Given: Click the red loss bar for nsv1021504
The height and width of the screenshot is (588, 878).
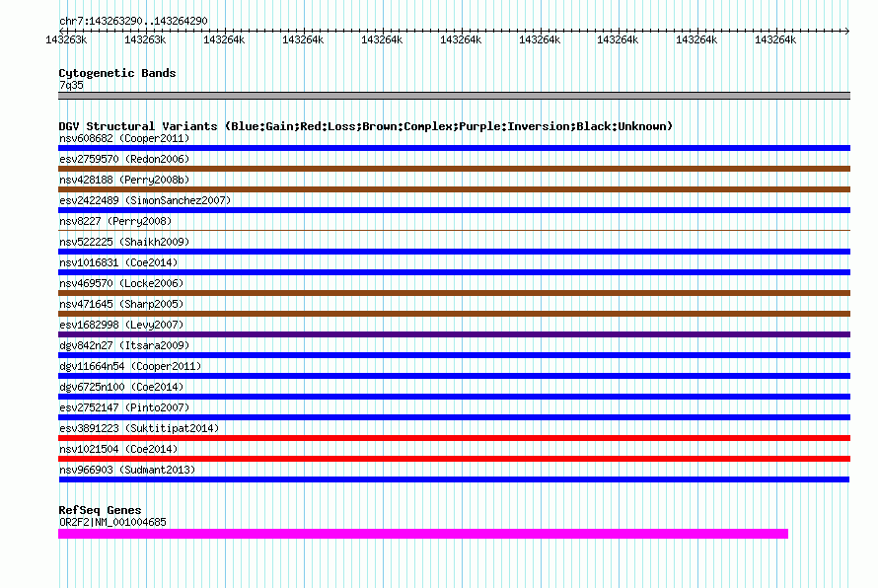Looking at the screenshot, I should click(x=454, y=459).
